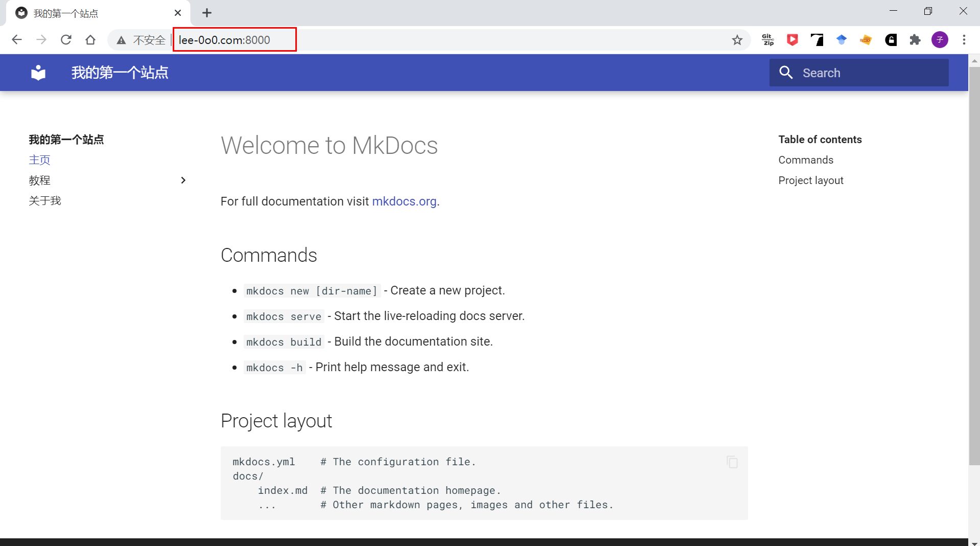Bookmark this page with the star

(737, 39)
